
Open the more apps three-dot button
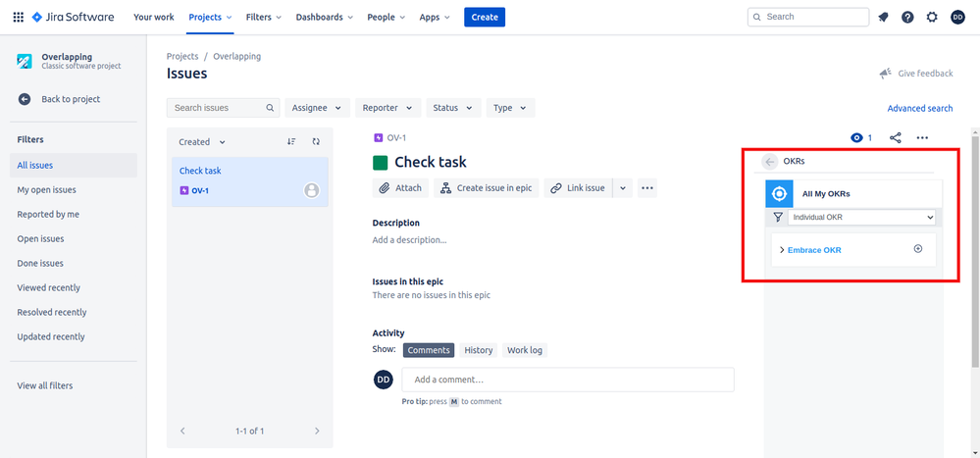pyautogui.click(x=646, y=187)
